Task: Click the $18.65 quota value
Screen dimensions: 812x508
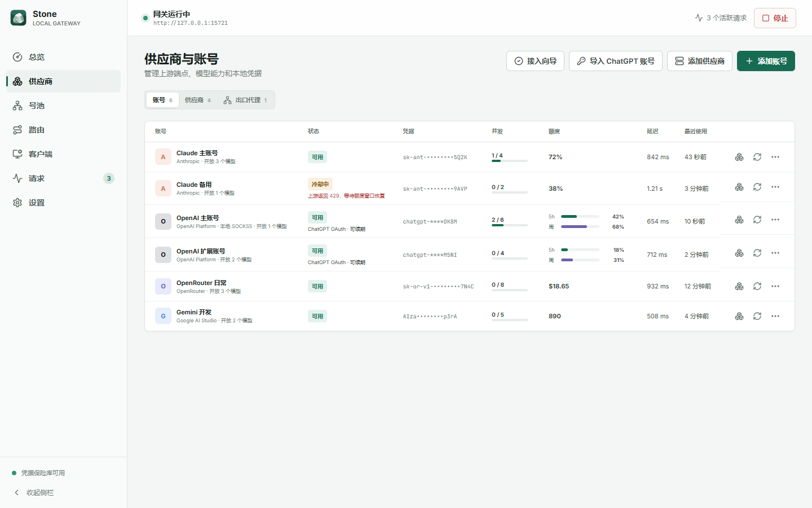Action: pos(559,286)
